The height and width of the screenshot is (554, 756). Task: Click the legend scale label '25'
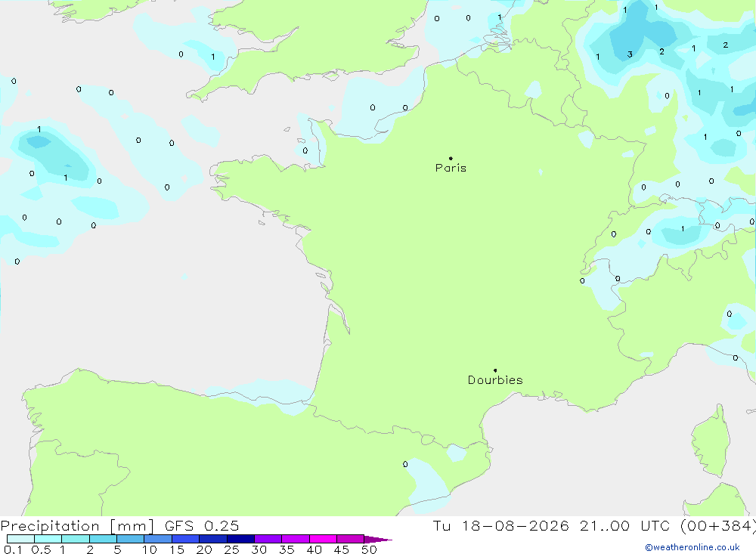coord(232,549)
